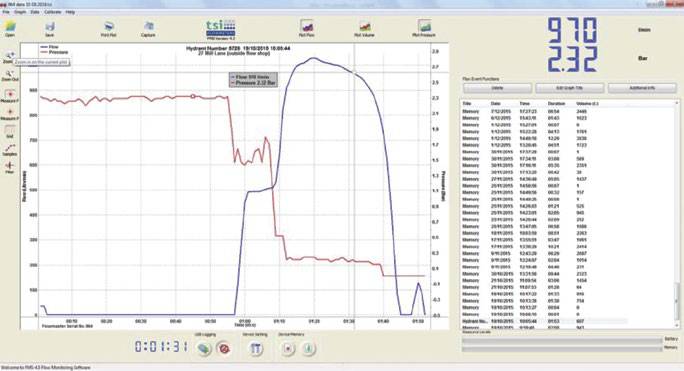Open the Calibrate menu
Screen dimensions: 684x371
(53, 12)
